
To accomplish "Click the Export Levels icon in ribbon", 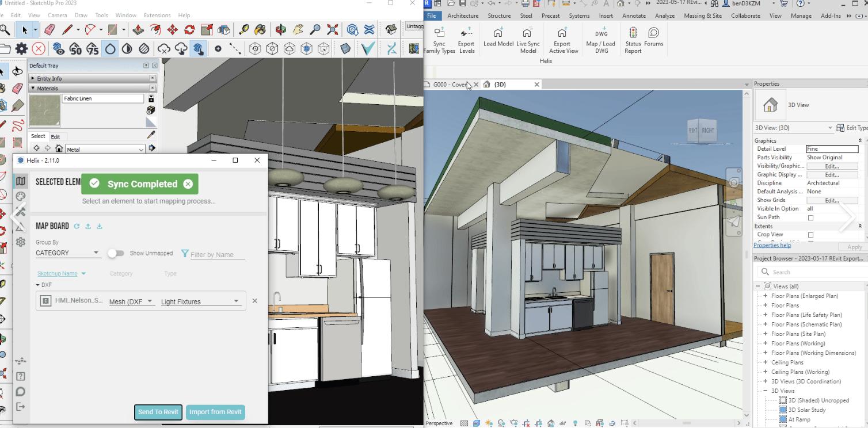I will (x=466, y=33).
